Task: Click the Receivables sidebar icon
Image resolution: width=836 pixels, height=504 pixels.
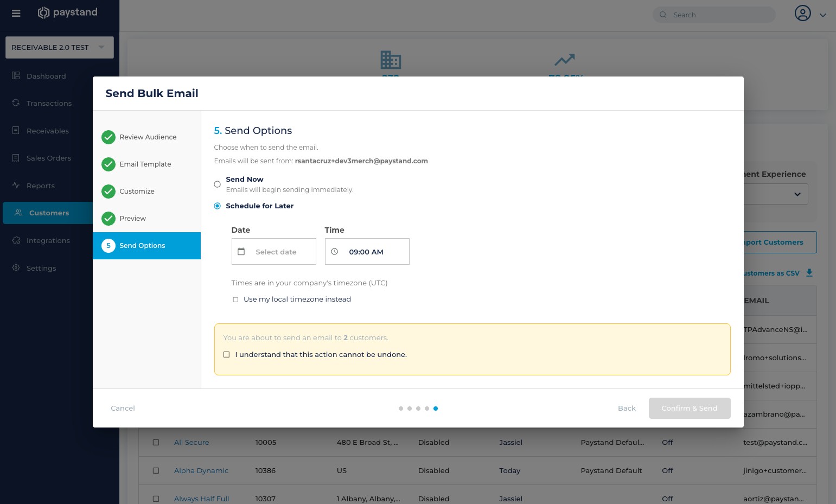Action: pos(16,130)
